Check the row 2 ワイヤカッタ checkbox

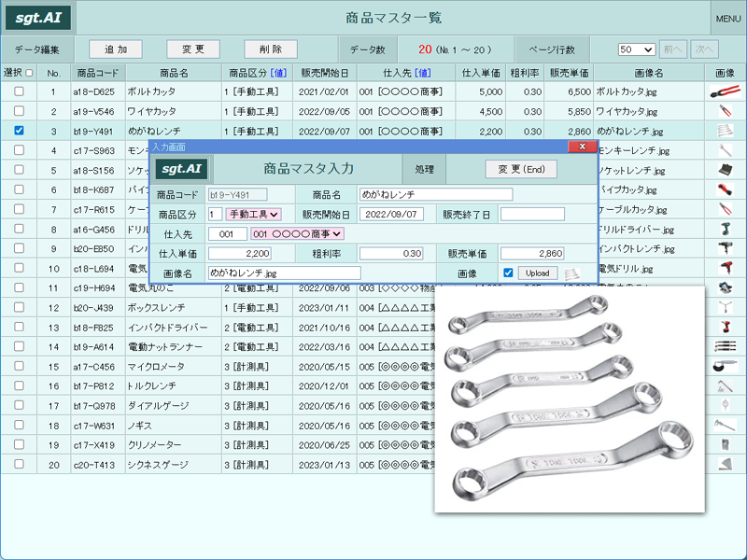[19, 110]
